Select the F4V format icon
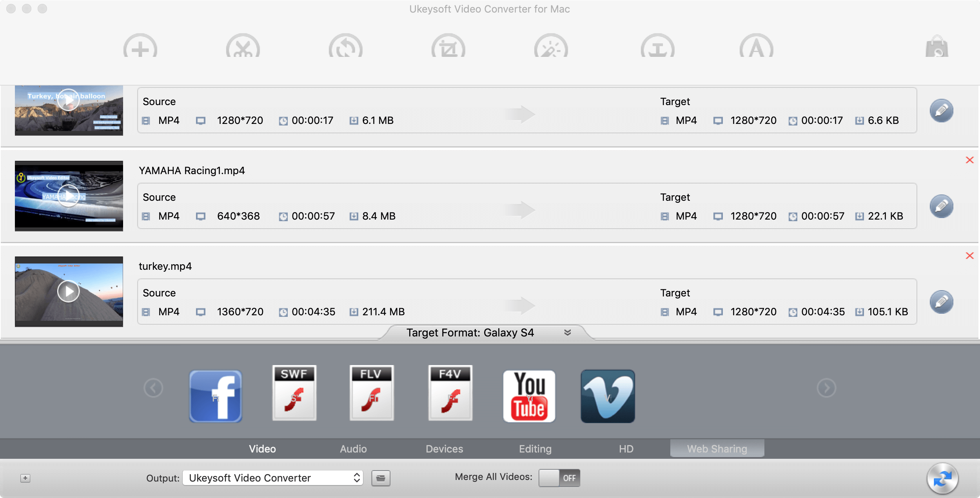This screenshot has height=498, width=980. pyautogui.click(x=451, y=394)
